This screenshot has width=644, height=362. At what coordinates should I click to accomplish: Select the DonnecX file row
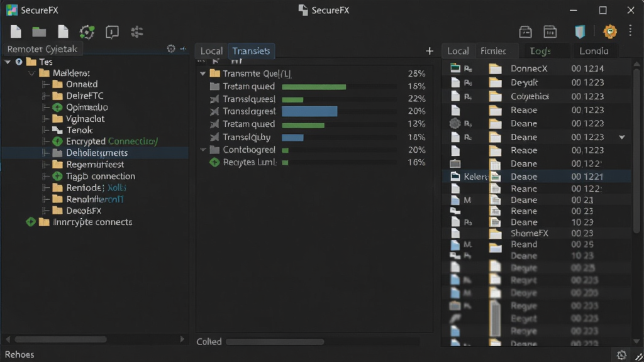pyautogui.click(x=536, y=69)
